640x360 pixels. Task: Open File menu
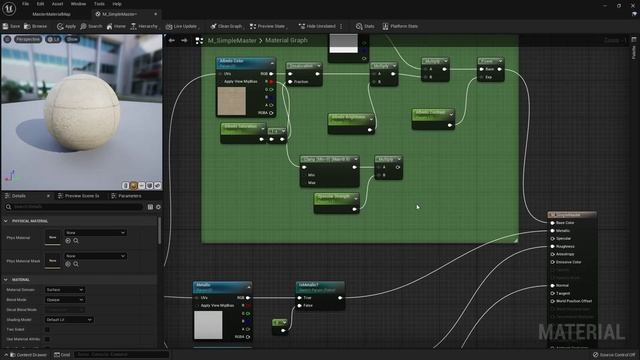(x=25, y=4)
